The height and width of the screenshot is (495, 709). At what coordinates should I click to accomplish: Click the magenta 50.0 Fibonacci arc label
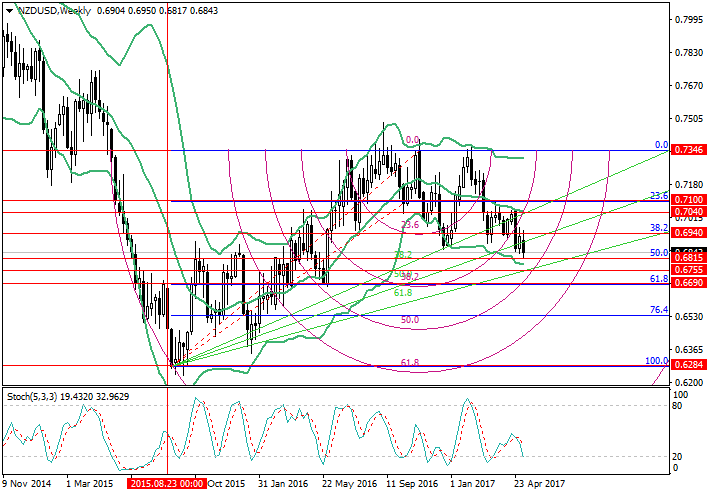click(410, 320)
